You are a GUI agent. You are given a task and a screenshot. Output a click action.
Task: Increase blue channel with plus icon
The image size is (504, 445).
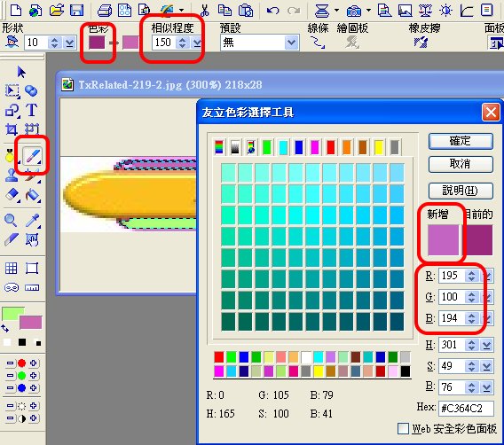point(33,388)
